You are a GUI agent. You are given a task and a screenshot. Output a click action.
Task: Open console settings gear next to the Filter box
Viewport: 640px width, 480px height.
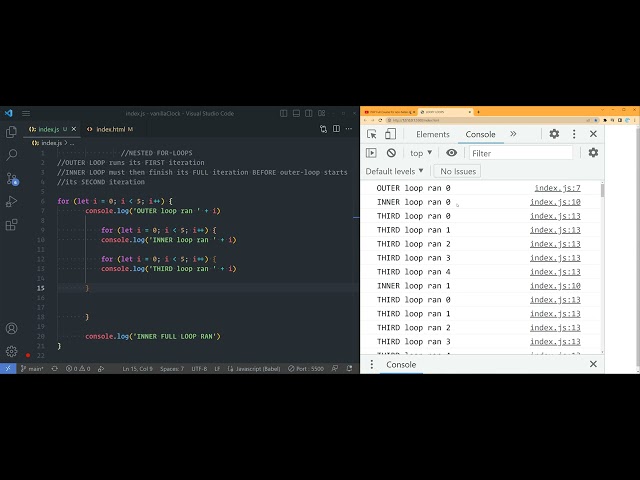coord(593,153)
